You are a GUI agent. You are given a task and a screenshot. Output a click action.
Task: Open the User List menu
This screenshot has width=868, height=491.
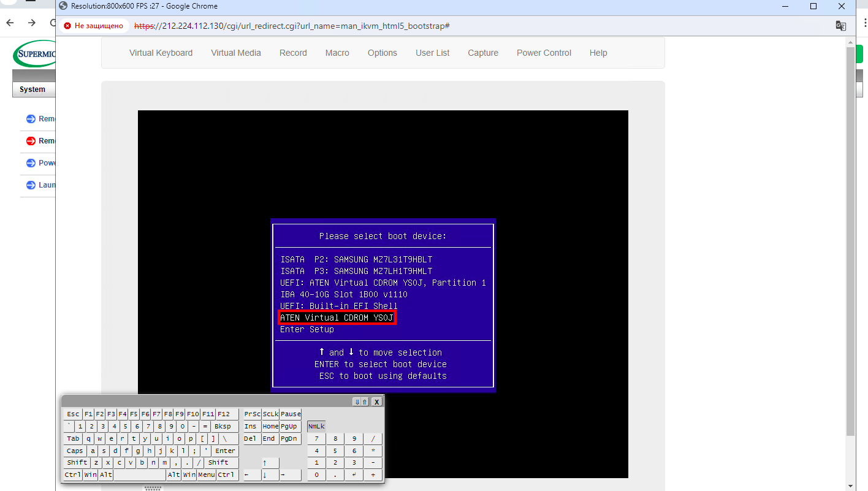pyautogui.click(x=433, y=53)
